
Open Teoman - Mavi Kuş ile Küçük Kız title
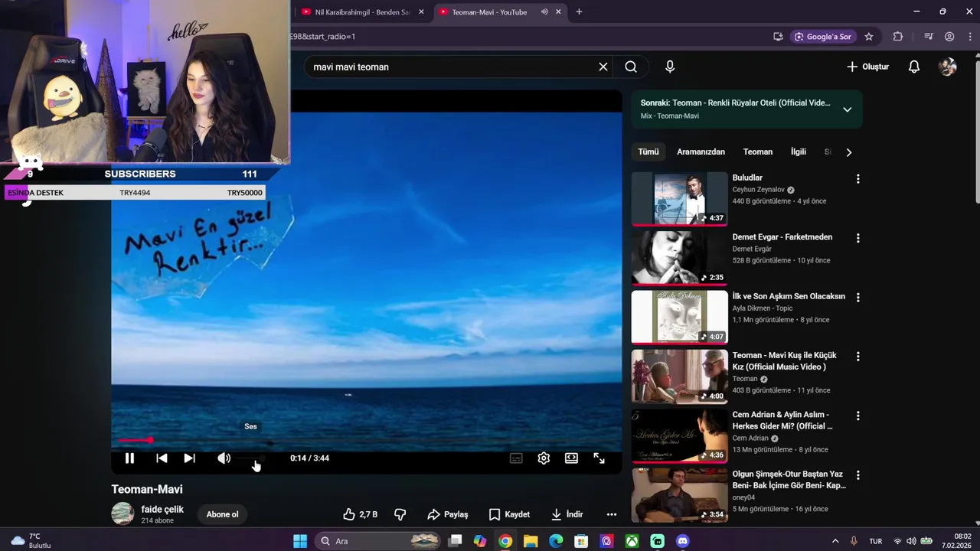[x=784, y=361]
